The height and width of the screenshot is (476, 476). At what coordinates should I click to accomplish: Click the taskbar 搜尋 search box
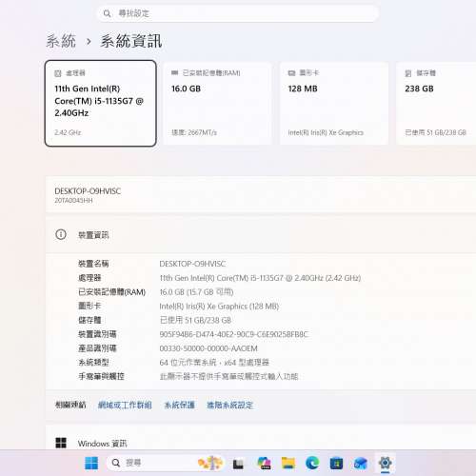pos(149,463)
